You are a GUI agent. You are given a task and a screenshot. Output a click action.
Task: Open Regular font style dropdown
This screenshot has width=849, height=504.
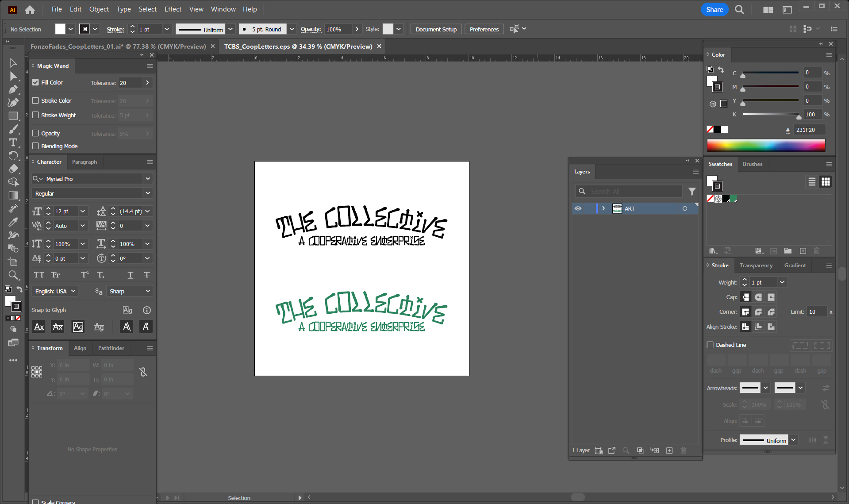(x=148, y=193)
